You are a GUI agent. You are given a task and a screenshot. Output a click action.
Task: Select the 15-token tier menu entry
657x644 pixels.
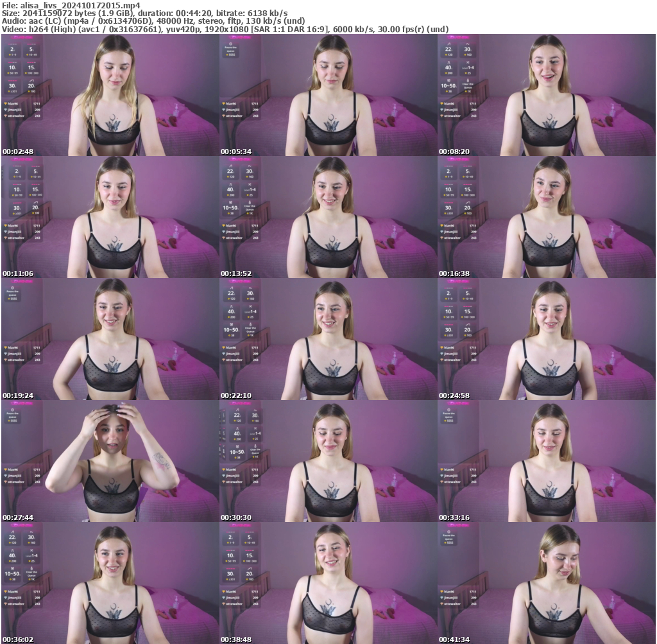31,67
